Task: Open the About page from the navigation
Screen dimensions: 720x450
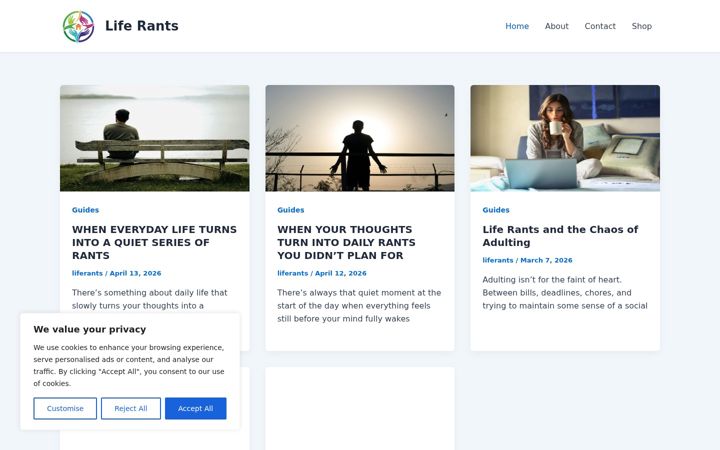Action: (x=557, y=26)
